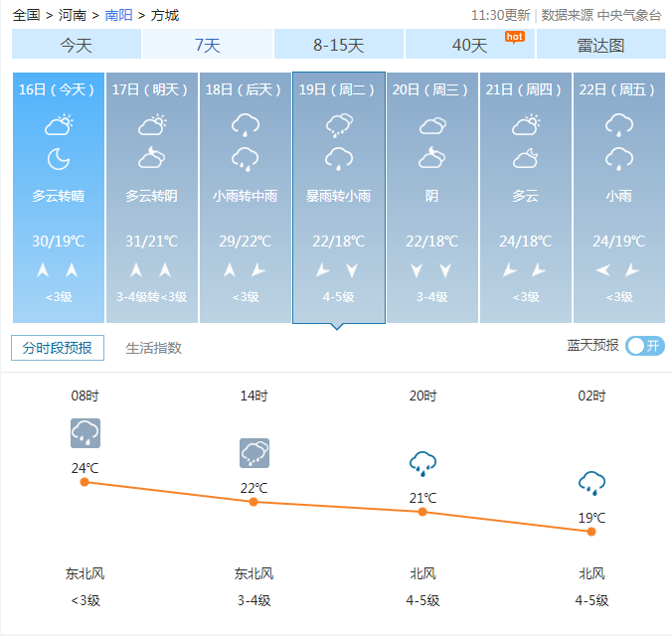Click the cloudy icon on 20日 card

pyautogui.click(x=432, y=125)
